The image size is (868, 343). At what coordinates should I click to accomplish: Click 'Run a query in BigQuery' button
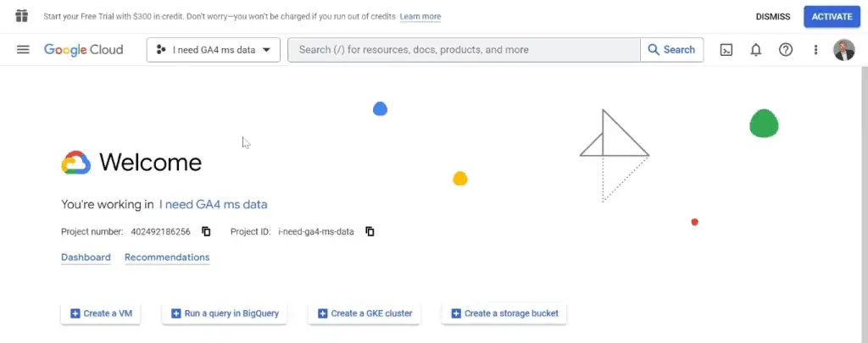click(225, 313)
